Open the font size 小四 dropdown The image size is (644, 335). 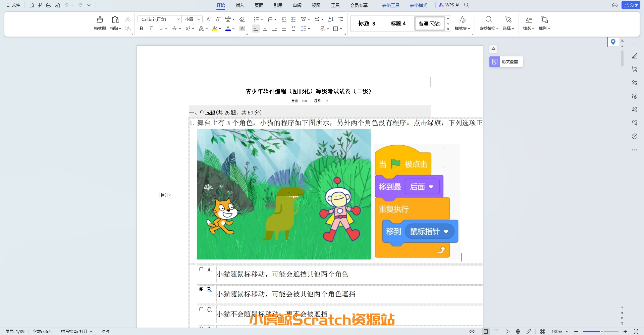pyautogui.click(x=199, y=19)
